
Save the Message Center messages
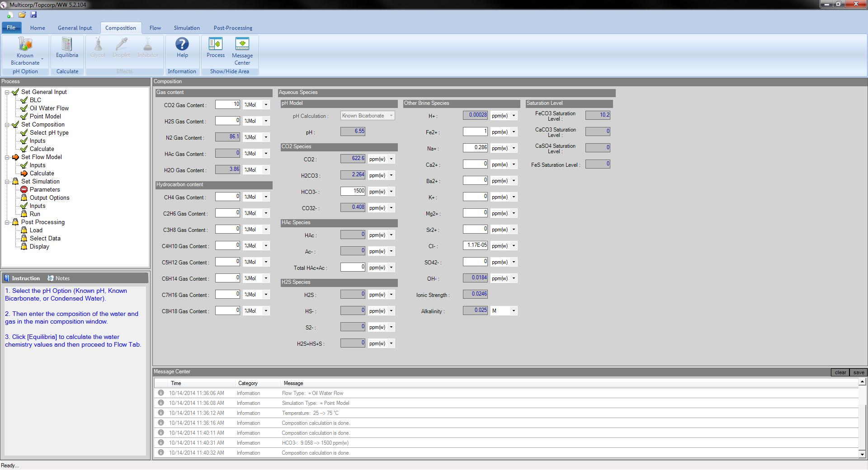[x=858, y=372]
